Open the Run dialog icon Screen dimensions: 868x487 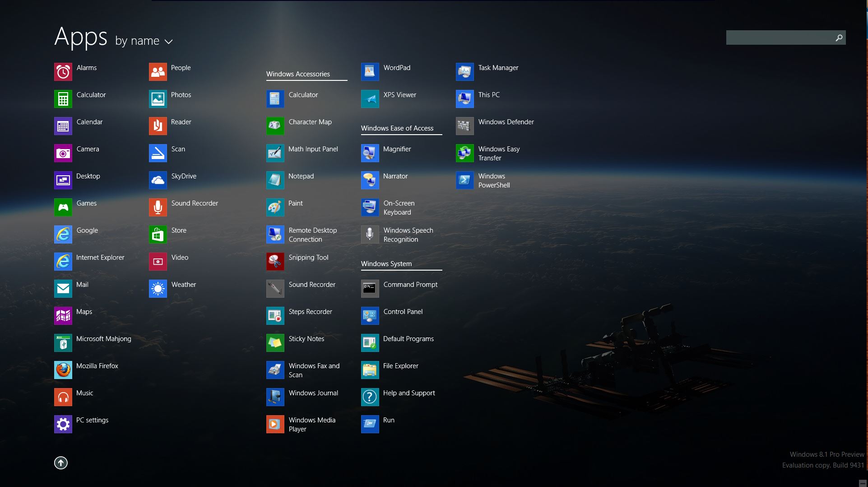pyautogui.click(x=370, y=424)
